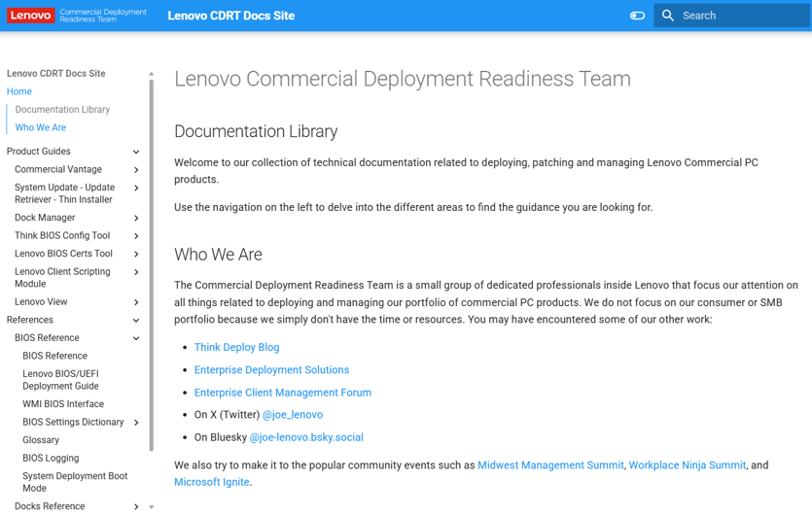Open Lenovo BIOS/UEFI Deployment Guide
The image size is (812, 517).
coord(60,380)
